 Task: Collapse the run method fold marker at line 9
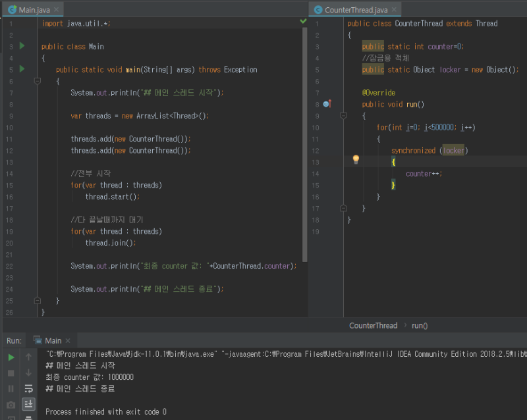[343, 115]
